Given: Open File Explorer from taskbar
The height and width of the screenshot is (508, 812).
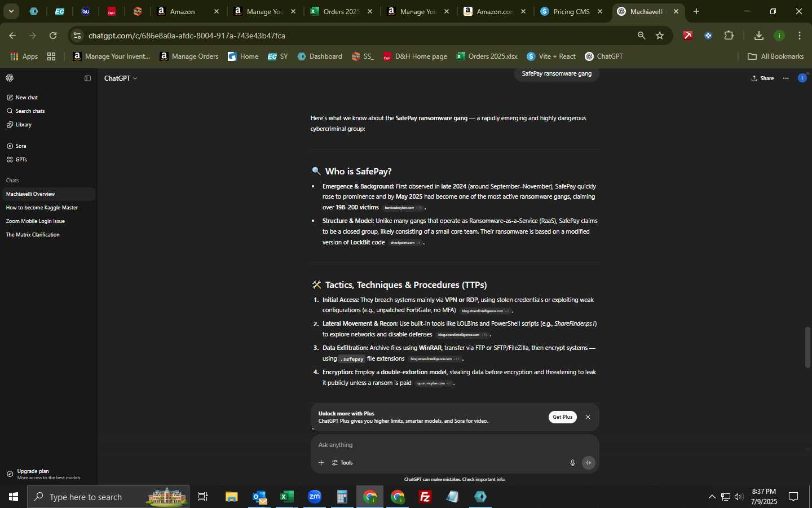Looking at the screenshot, I should [232, 497].
